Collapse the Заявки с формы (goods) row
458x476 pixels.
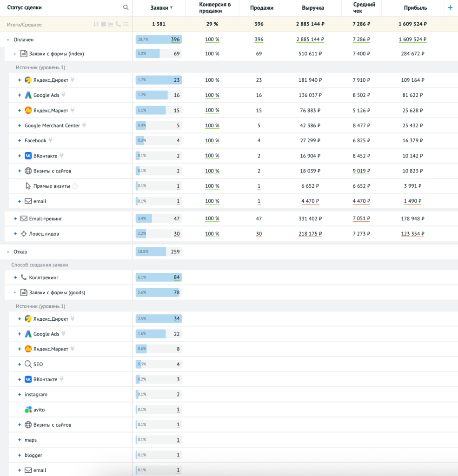click(15, 293)
